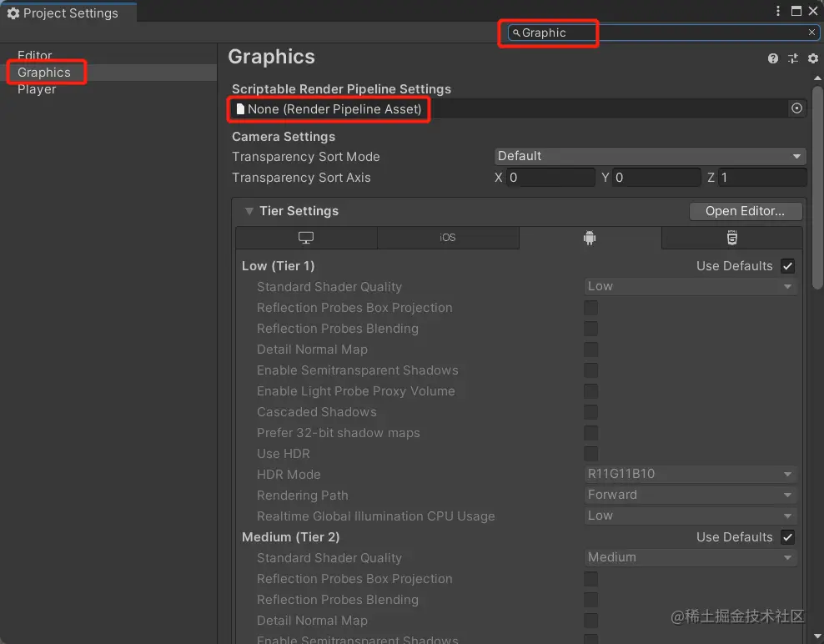Image resolution: width=824 pixels, height=644 pixels.
Task: Toggle Tier 1 Use HDR checkbox
Action: pos(590,454)
